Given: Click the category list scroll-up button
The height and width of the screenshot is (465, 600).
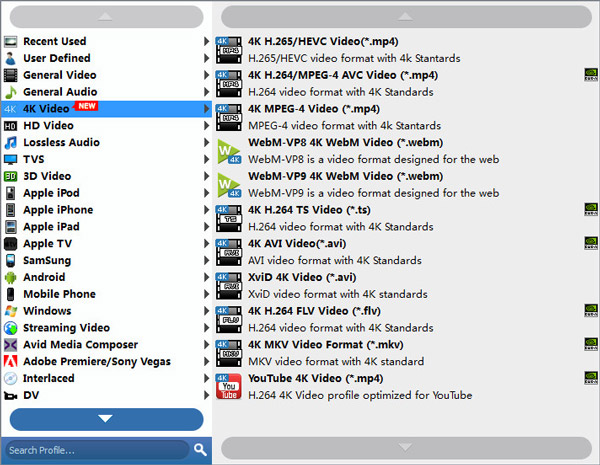Looking at the screenshot, I should [106, 16].
